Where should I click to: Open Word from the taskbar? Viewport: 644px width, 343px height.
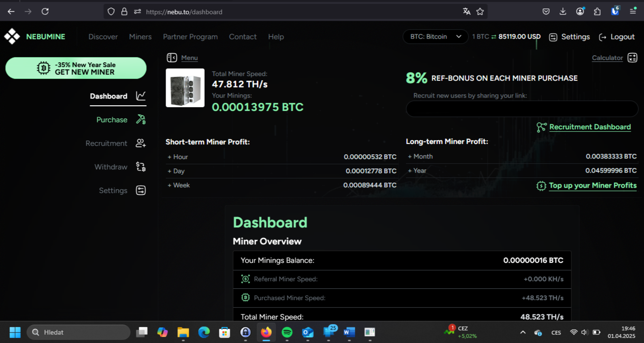(x=349, y=332)
